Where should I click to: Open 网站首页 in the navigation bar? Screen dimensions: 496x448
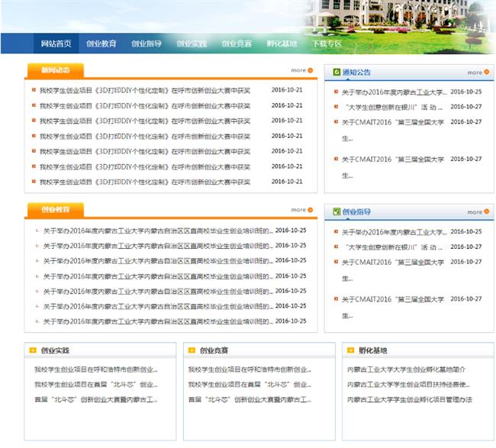pos(56,44)
